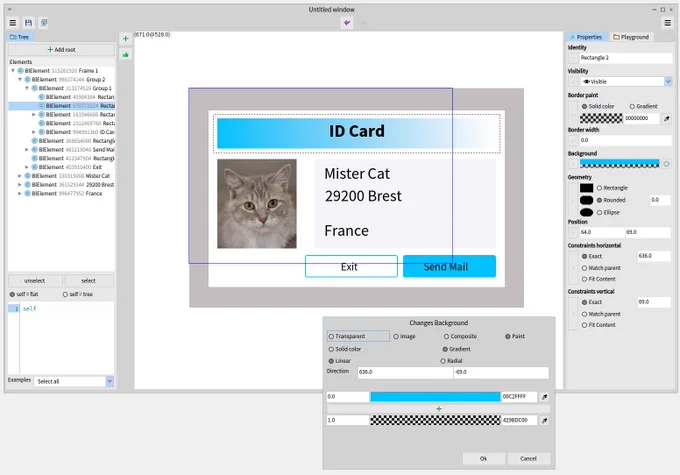
Task: Expand the ID Card tree node
Action: 34,132
